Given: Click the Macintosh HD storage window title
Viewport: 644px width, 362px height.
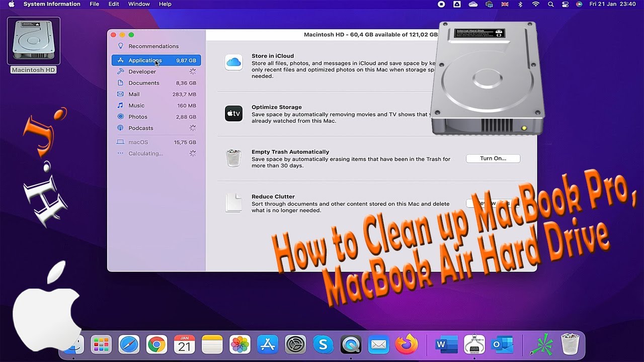Looking at the screenshot, I should 371,35.
